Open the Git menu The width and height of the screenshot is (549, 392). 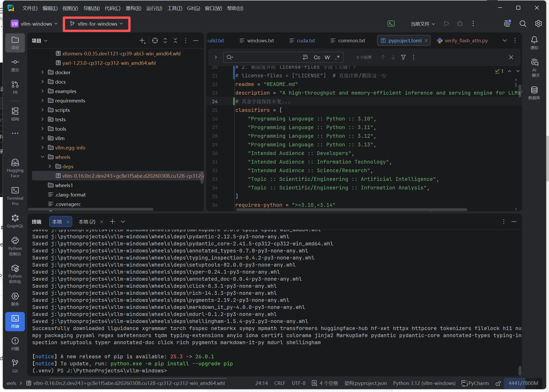point(193,8)
